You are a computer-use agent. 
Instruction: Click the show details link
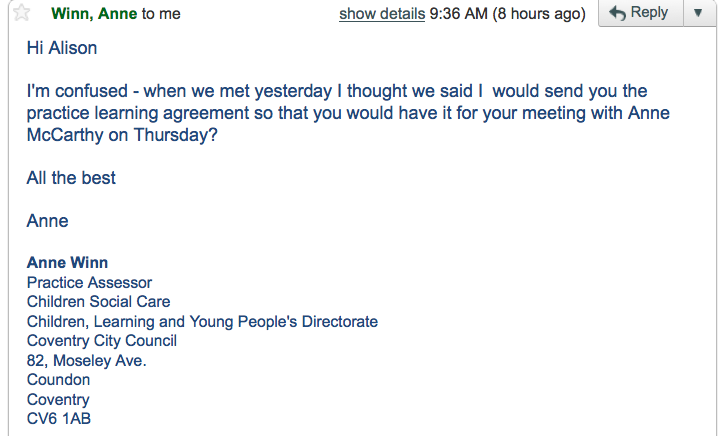pos(382,14)
